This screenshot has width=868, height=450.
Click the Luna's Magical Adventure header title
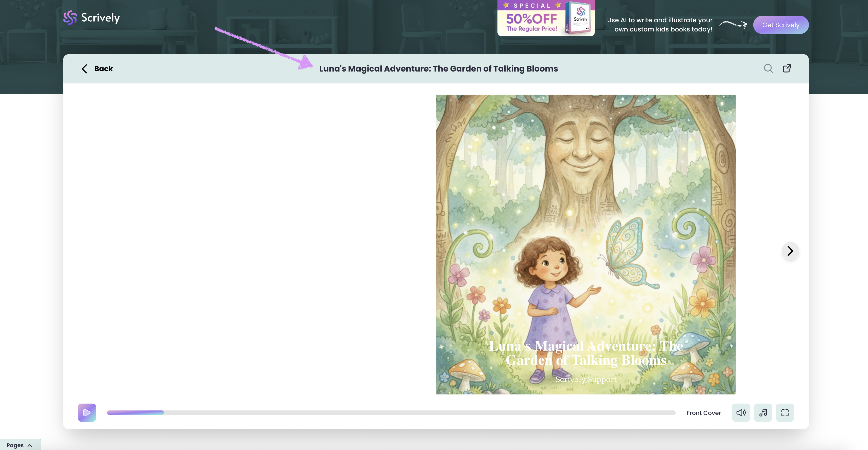point(438,69)
